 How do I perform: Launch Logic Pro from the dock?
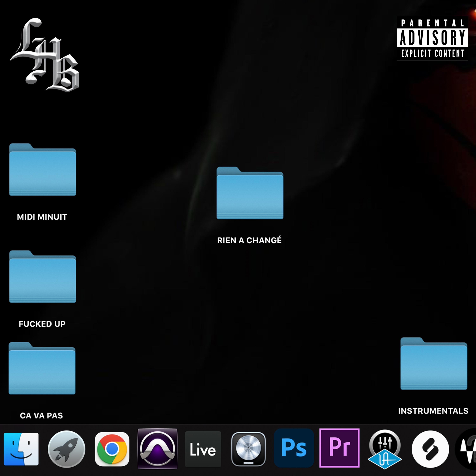click(248, 449)
